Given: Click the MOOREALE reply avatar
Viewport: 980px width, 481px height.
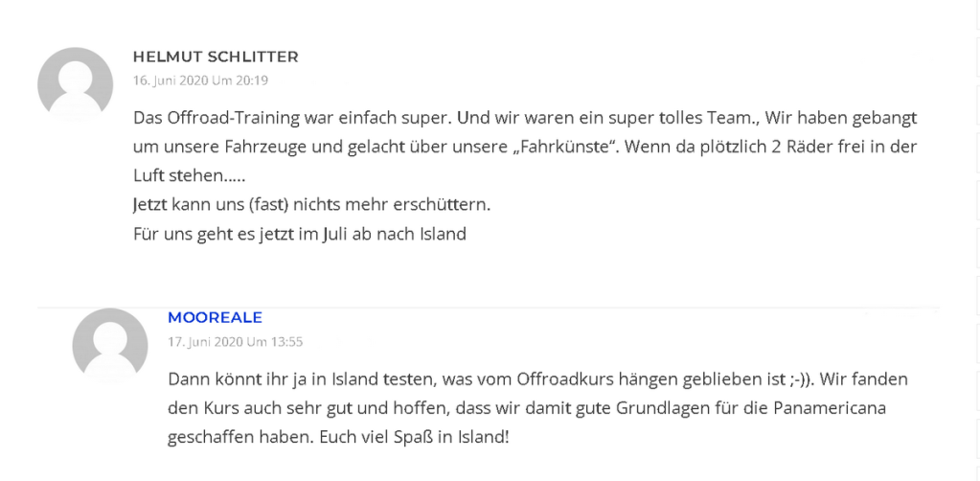Looking at the screenshot, I should [110, 345].
